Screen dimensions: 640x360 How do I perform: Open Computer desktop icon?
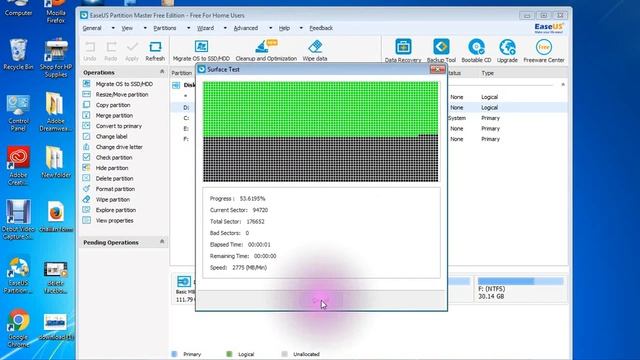[x=18, y=8]
